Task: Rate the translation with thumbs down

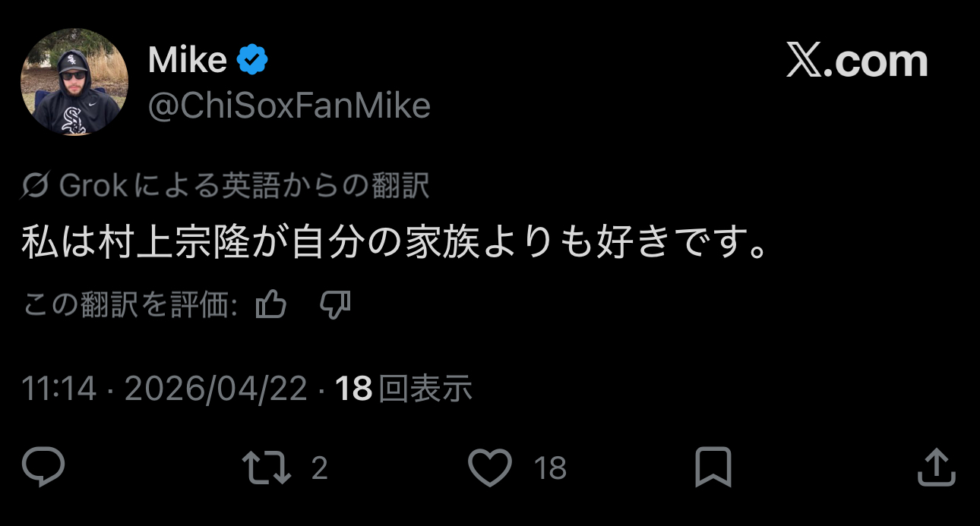Action: tap(334, 306)
